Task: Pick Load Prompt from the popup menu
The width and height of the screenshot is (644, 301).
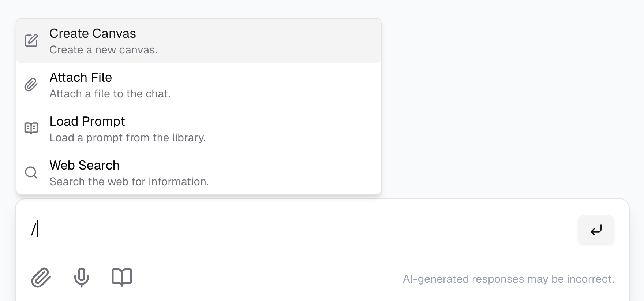Action: pos(87,121)
